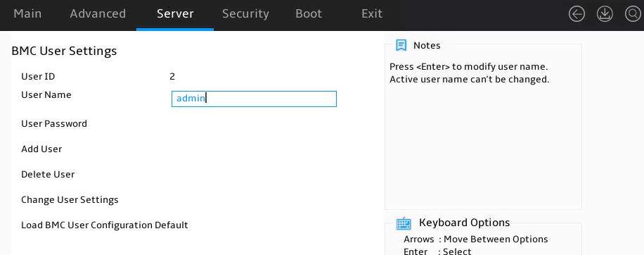Go to the Security tab
This screenshot has width=644, height=255.
245,13
